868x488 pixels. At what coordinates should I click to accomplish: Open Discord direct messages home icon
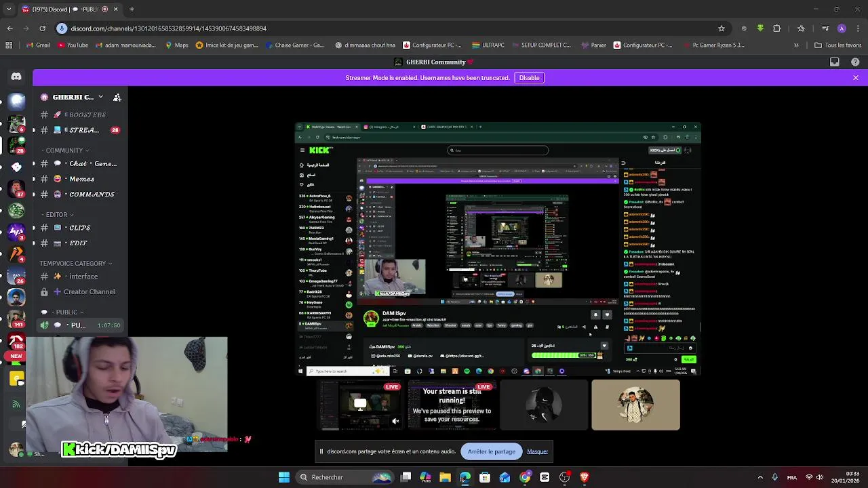tap(16, 77)
